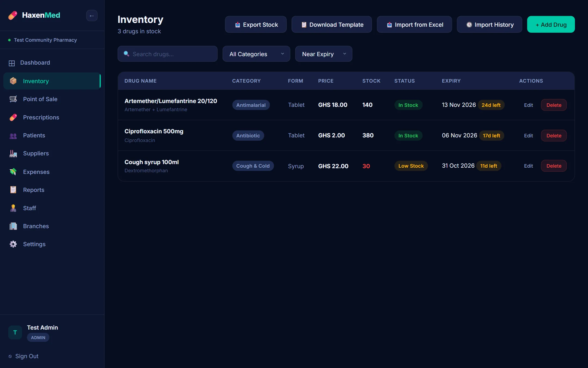Viewport: 588px width, 368px height.
Task: Click the HaxenMed pill logo icon
Action: click(x=13, y=15)
